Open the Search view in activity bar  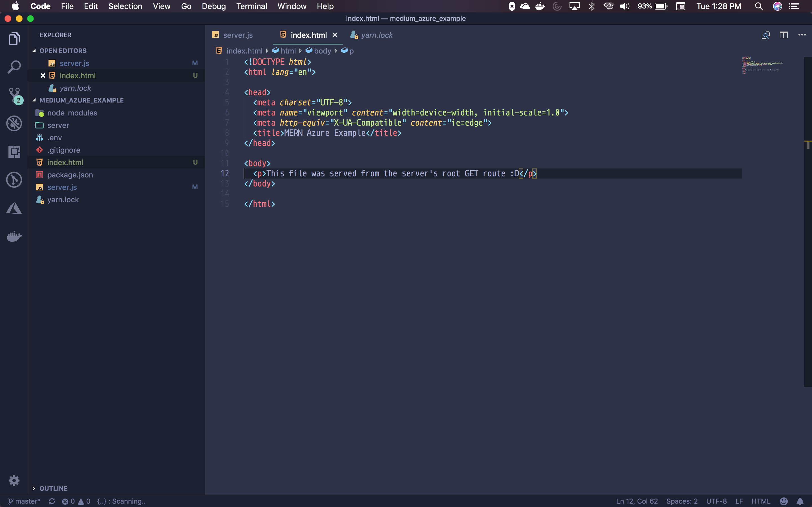(14, 67)
